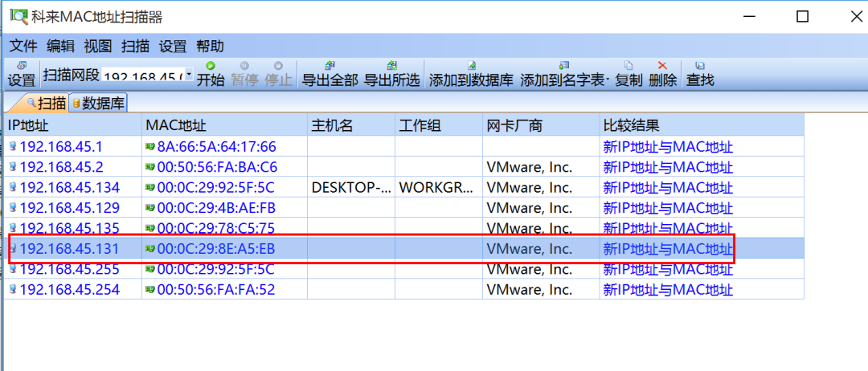The height and width of the screenshot is (371, 868).
Task: Select the row 192.168.45.134
Action: click(404, 188)
